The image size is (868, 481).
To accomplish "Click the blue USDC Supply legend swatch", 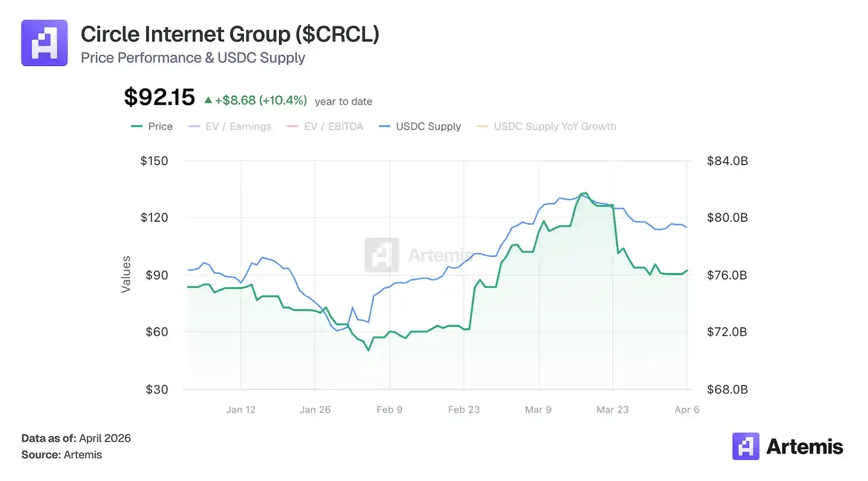I will click(385, 126).
